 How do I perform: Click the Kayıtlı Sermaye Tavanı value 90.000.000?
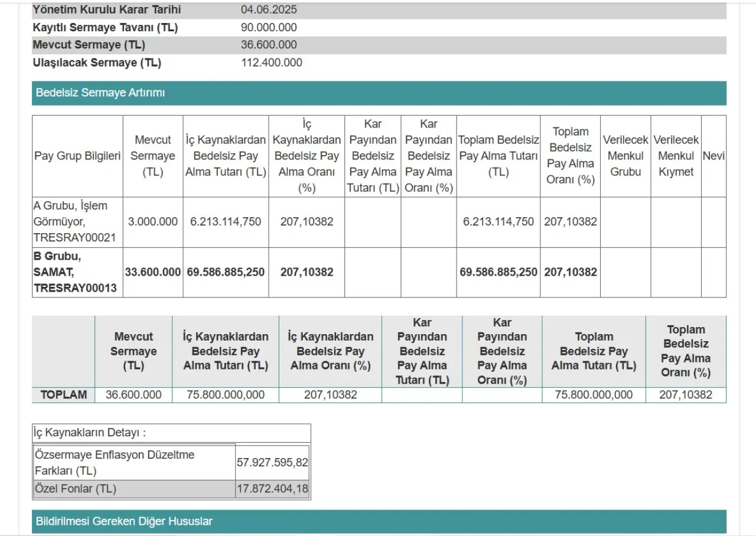(x=269, y=28)
